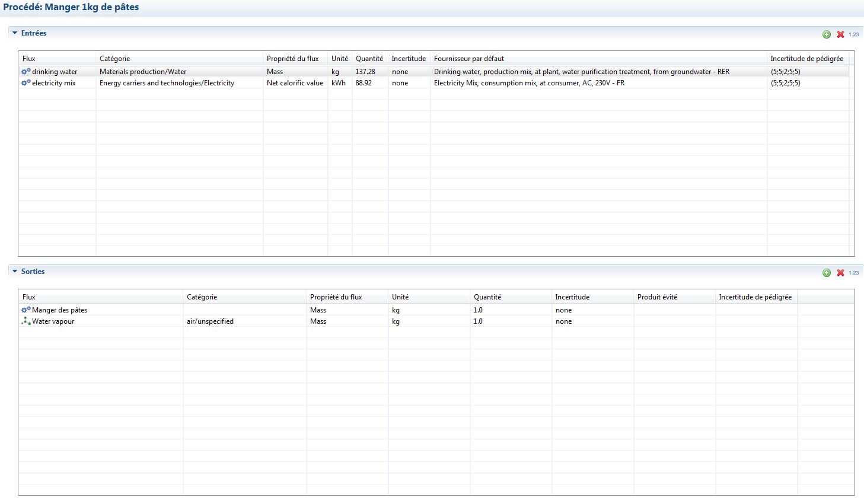864x504 pixels.
Task: Select the electricity mix flow icon
Action: (x=26, y=83)
